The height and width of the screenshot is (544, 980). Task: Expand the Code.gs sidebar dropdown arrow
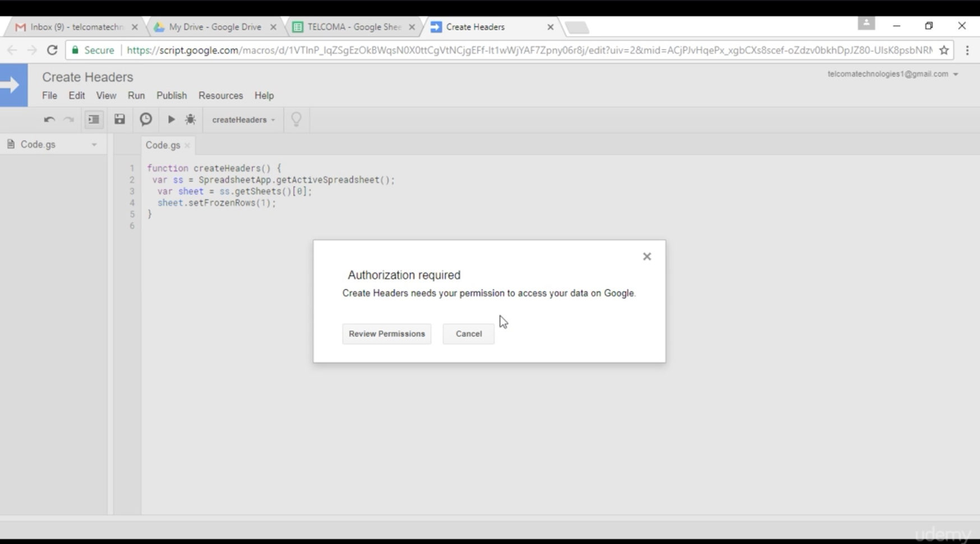point(94,144)
